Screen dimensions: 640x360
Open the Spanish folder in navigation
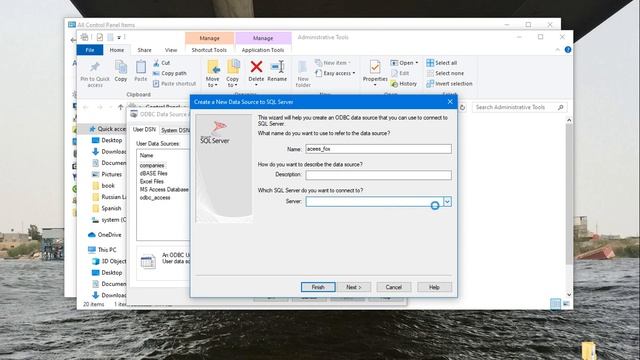click(x=107, y=208)
